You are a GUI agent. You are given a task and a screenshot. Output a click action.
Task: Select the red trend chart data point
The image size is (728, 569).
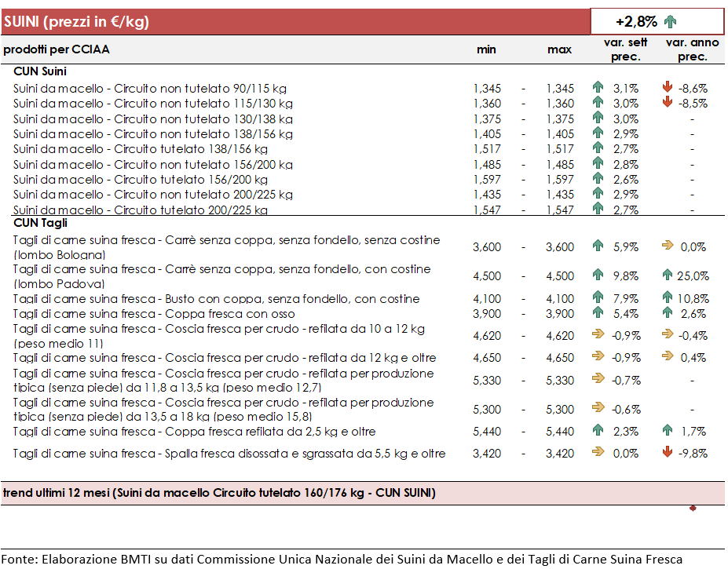coord(693,509)
